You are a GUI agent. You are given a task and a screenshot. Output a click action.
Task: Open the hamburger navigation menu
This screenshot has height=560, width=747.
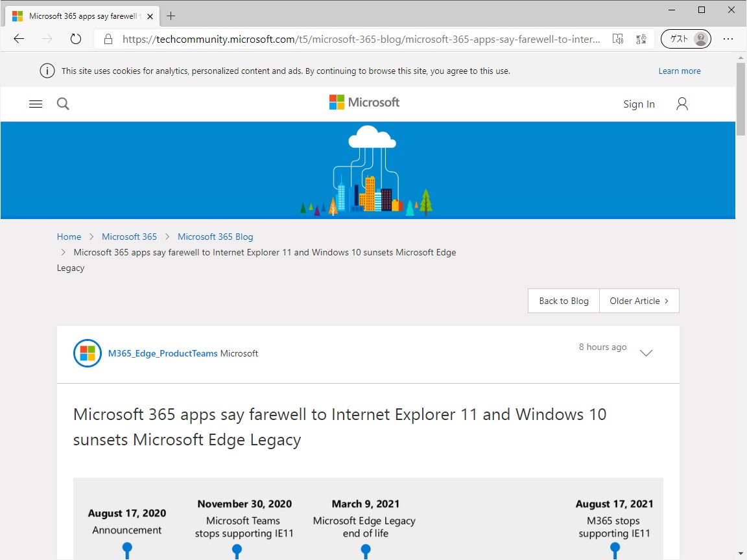pyautogui.click(x=35, y=103)
